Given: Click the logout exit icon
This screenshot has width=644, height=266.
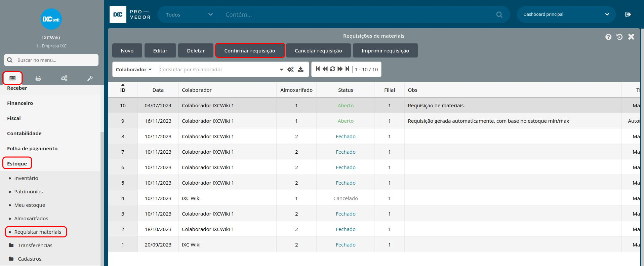Looking at the screenshot, I should 628,14.
